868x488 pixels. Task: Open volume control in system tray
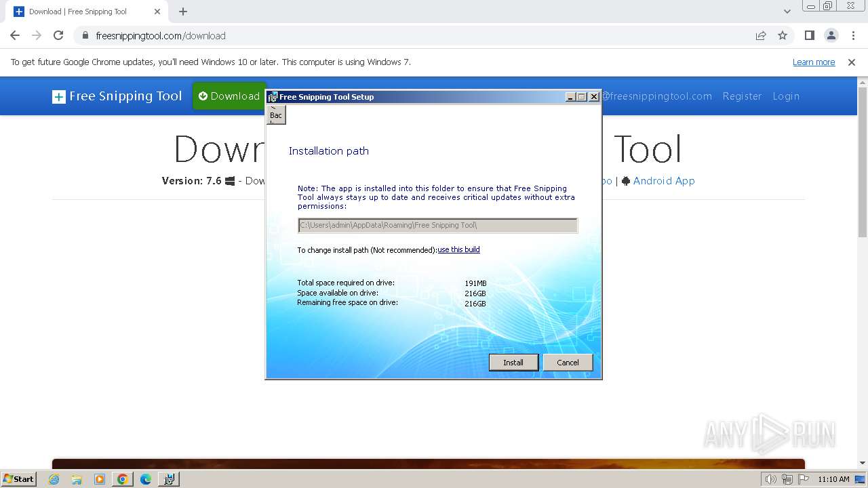770,479
